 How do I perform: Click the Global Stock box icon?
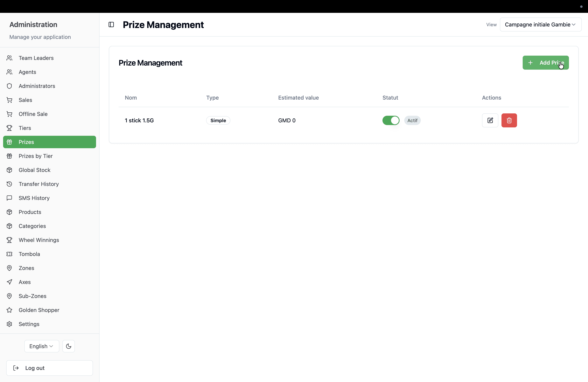[x=9, y=170]
